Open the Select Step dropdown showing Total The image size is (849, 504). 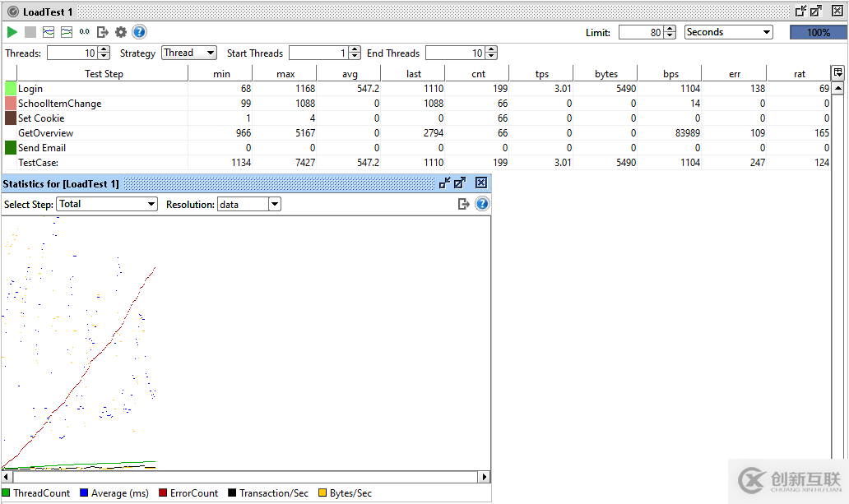point(107,204)
